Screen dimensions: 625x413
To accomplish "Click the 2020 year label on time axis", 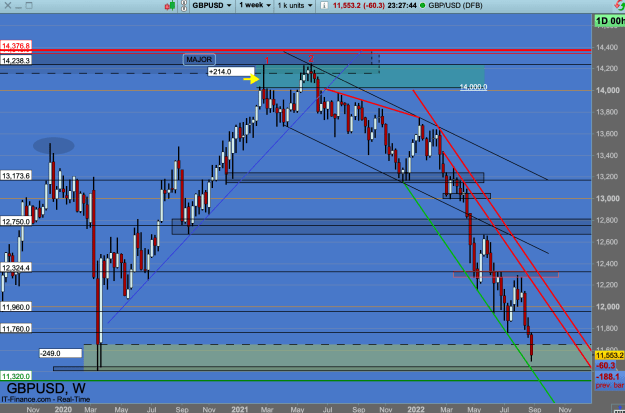I will coord(63,409).
